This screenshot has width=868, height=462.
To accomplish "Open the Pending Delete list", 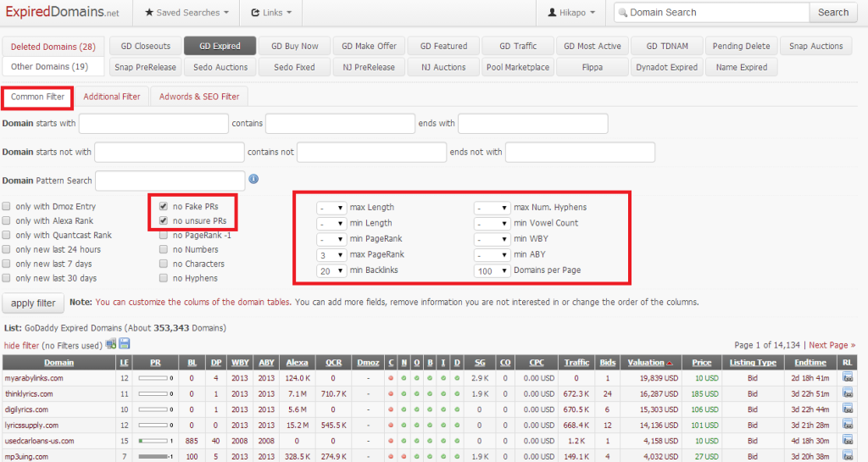I will tap(741, 46).
